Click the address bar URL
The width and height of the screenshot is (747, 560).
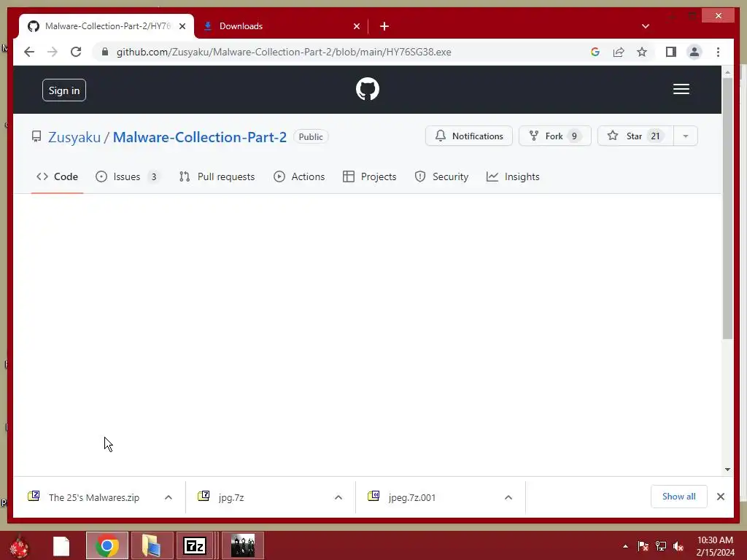pos(284,52)
